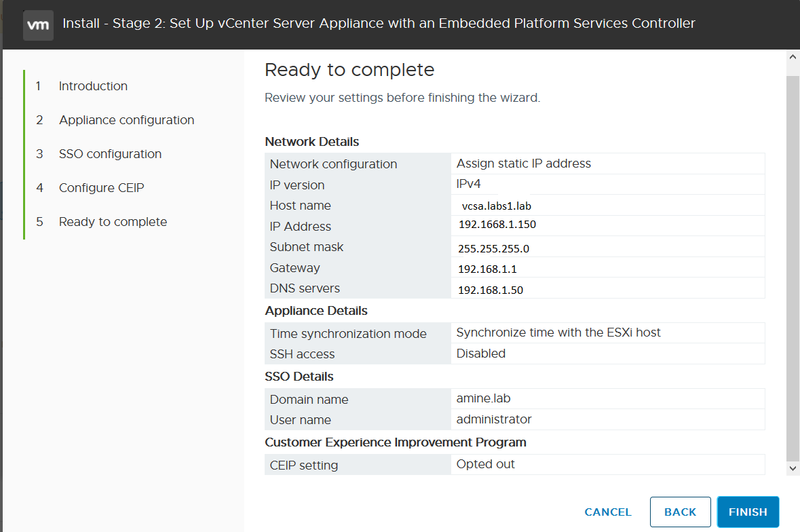
Task: Click the VMware logo icon
Action: [38, 23]
